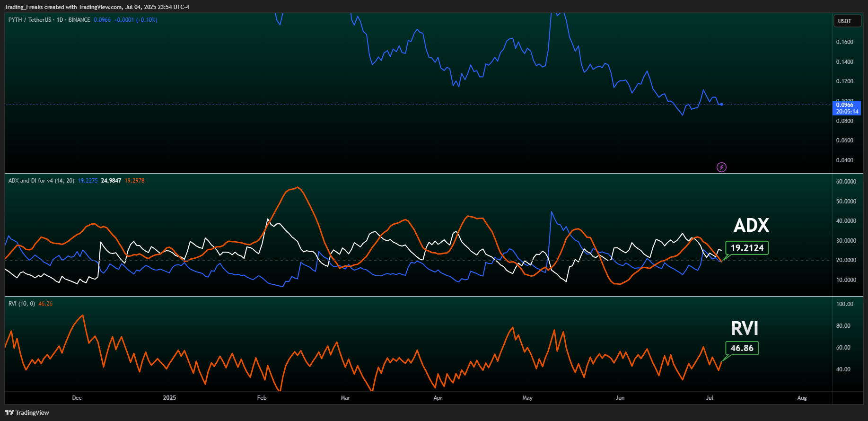The height and width of the screenshot is (421, 868).
Task: Click the 60.0000 level on ADX scale
Action: pos(846,182)
